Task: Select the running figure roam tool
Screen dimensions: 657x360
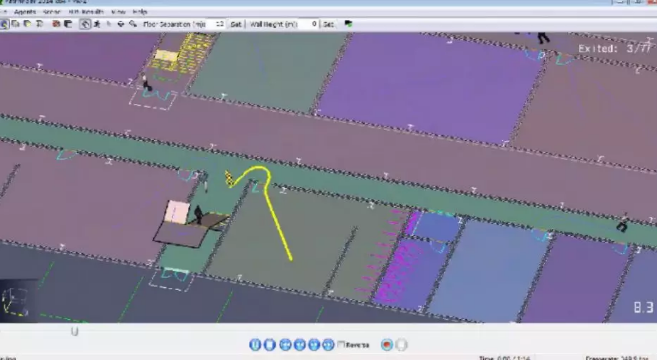Action: click(97, 24)
